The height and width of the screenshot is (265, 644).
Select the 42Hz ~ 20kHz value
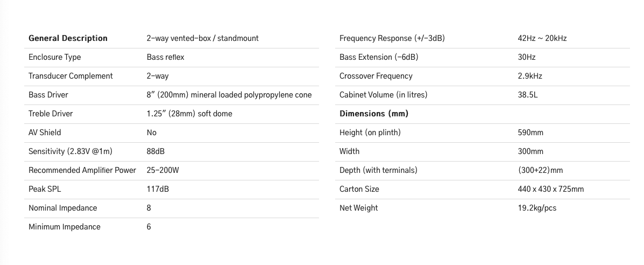pos(542,38)
